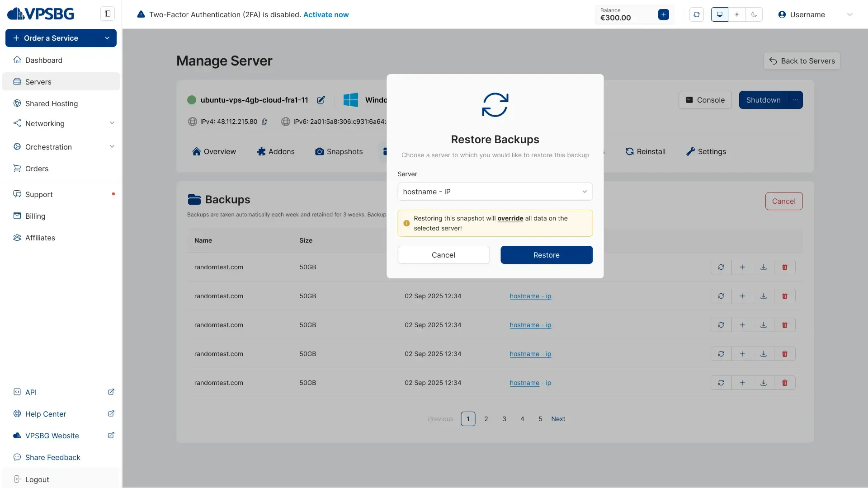Click the sidebar collapse icon
The image size is (868, 488).
coord(108,14)
